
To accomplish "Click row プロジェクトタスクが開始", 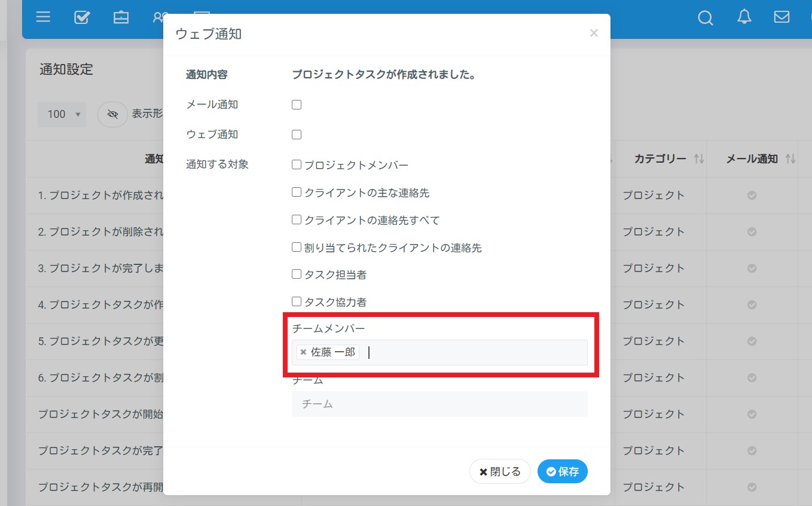I will [x=100, y=414].
